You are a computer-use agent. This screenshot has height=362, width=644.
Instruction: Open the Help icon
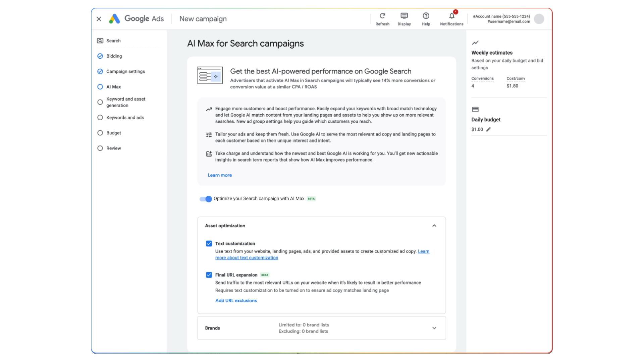pos(426,16)
